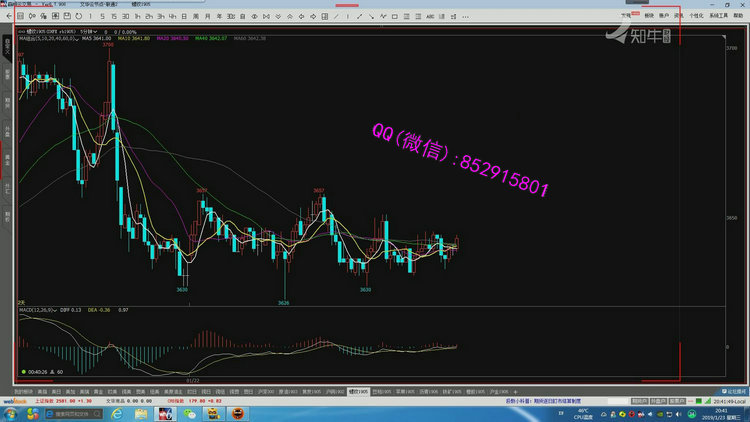Click the 论坛精华 link at bottom right
The width and height of the screenshot is (750, 422).
[x=732, y=392]
